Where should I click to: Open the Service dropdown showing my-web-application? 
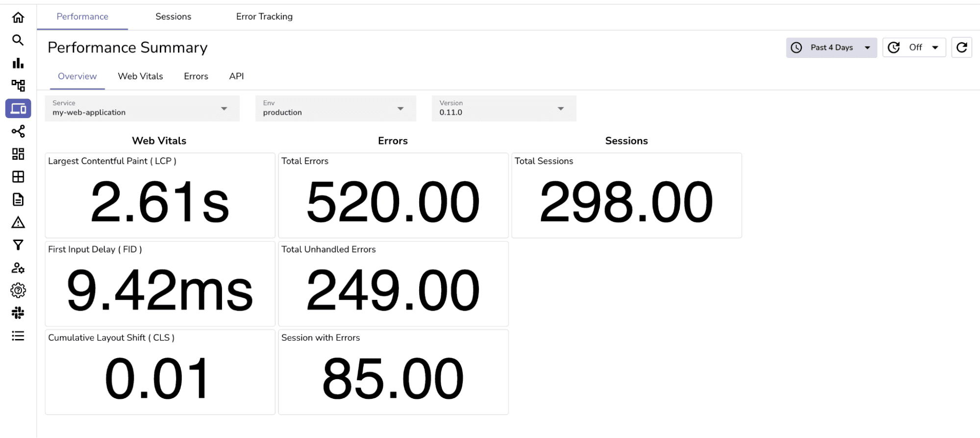142,108
